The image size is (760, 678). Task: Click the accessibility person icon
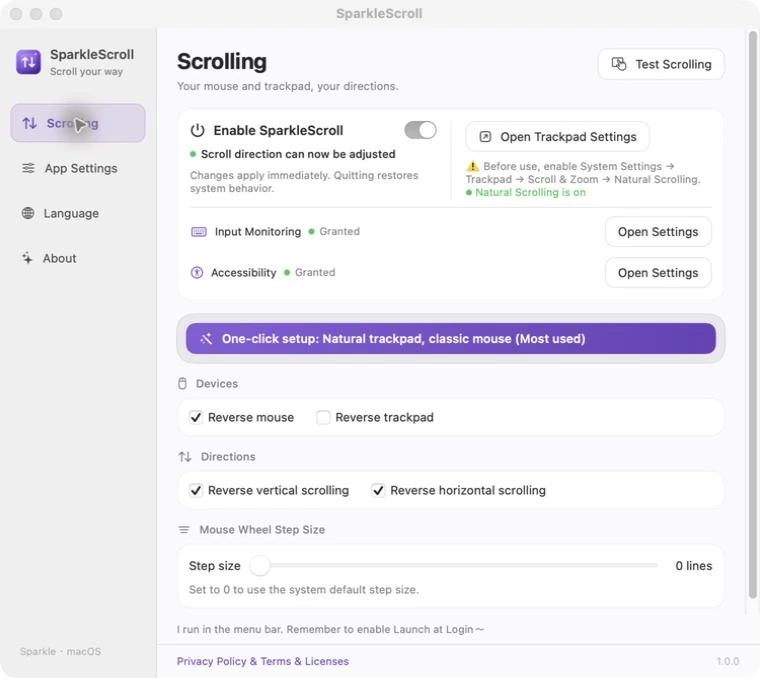click(197, 272)
